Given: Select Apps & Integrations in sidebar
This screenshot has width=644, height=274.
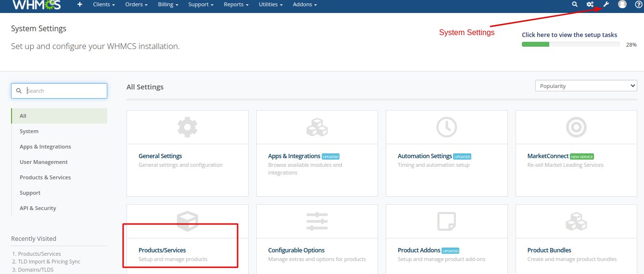Looking at the screenshot, I should (x=59, y=147).
